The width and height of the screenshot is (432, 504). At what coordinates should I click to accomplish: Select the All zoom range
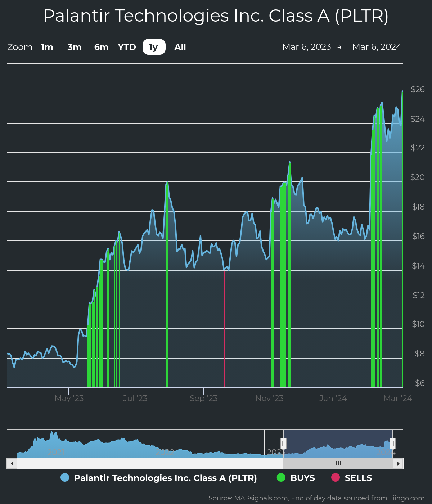(x=180, y=47)
